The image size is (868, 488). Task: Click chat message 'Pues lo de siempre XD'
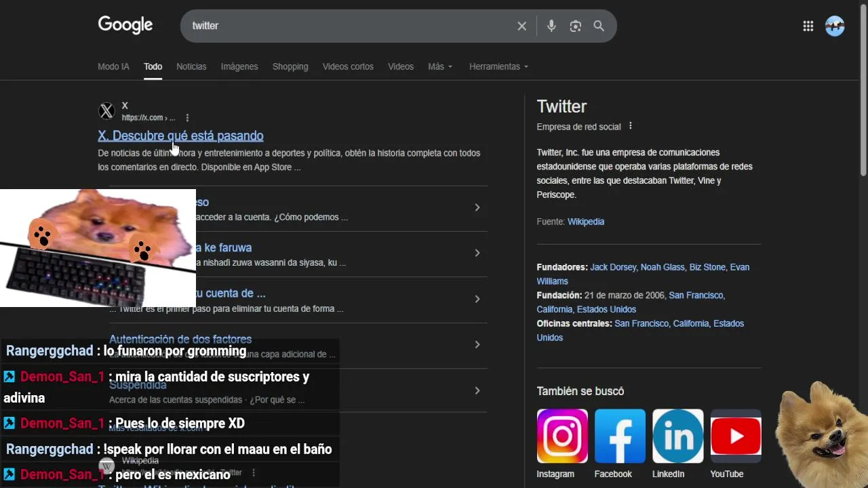(180, 424)
